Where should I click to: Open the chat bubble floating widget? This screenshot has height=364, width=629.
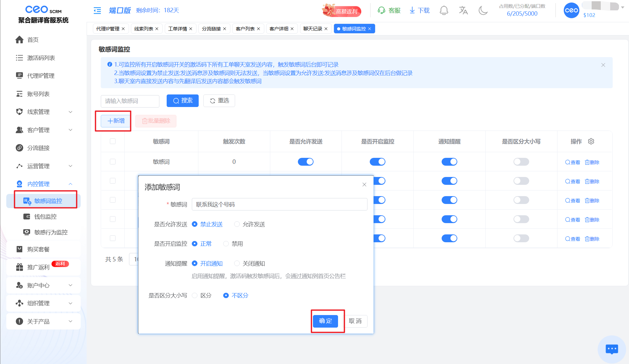click(611, 349)
